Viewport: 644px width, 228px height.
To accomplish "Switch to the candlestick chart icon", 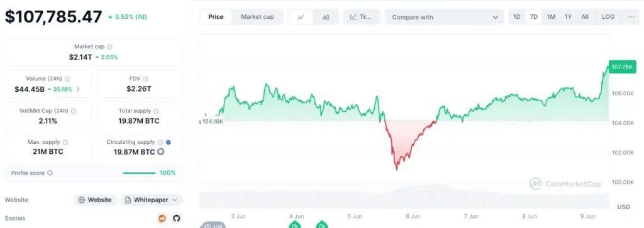I will click(x=326, y=17).
